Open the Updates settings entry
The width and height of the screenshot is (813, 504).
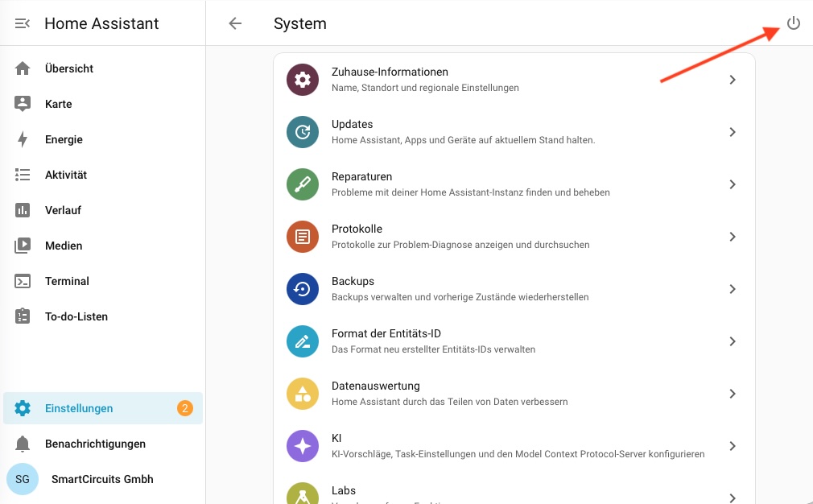[x=514, y=132]
